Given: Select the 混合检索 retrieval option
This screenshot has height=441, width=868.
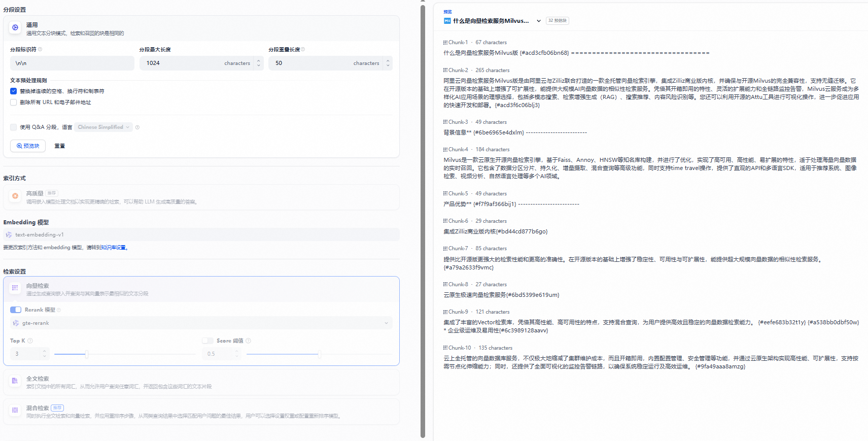Looking at the screenshot, I should point(201,412).
